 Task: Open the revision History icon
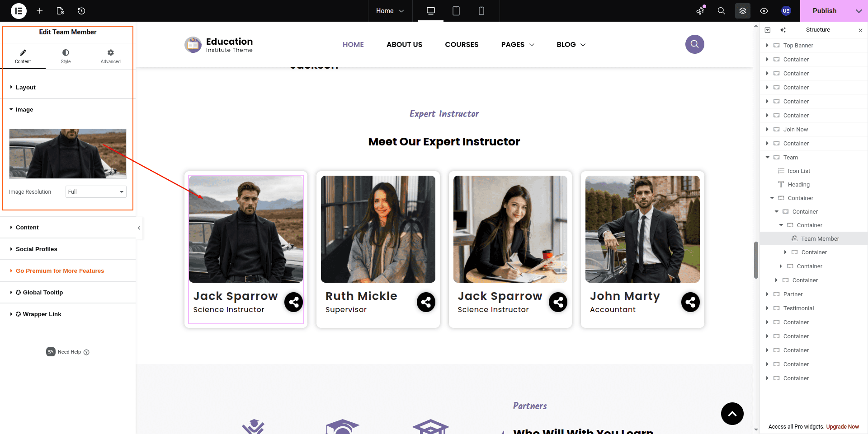tap(81, 11)
